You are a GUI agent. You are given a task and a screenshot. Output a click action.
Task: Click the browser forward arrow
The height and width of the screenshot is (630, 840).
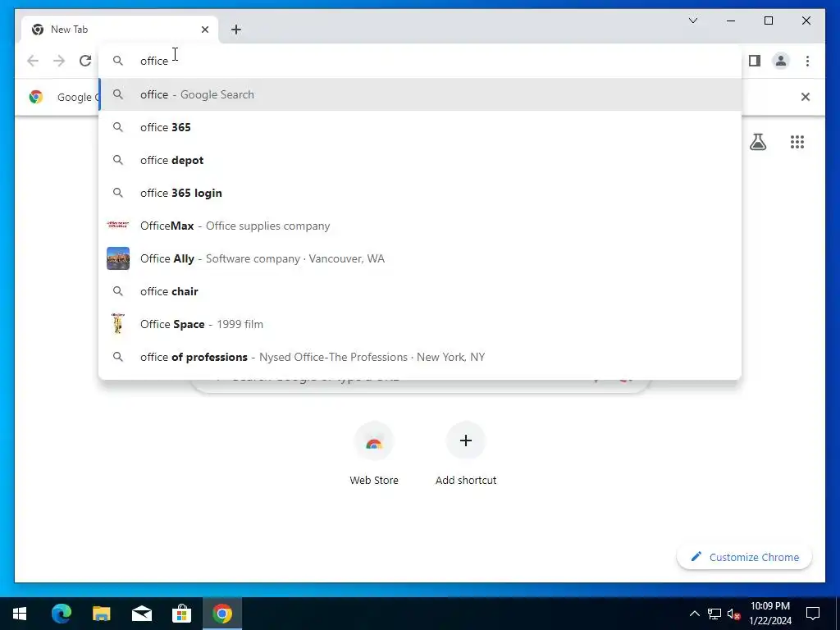click(59, 61)
